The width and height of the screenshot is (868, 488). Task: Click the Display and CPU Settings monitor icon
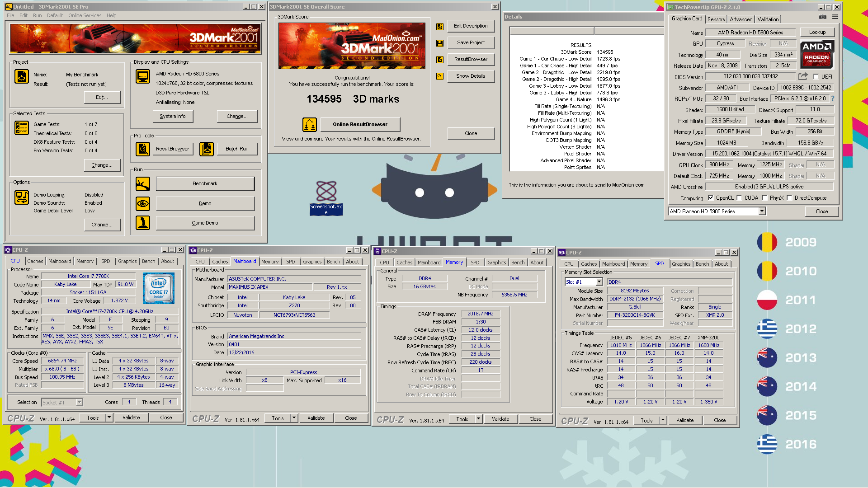pos(143,76)
